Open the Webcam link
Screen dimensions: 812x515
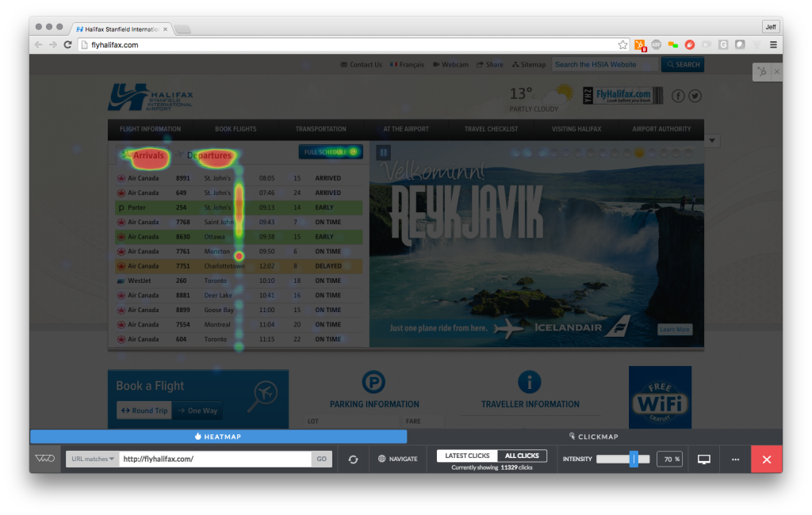[450, 65]
